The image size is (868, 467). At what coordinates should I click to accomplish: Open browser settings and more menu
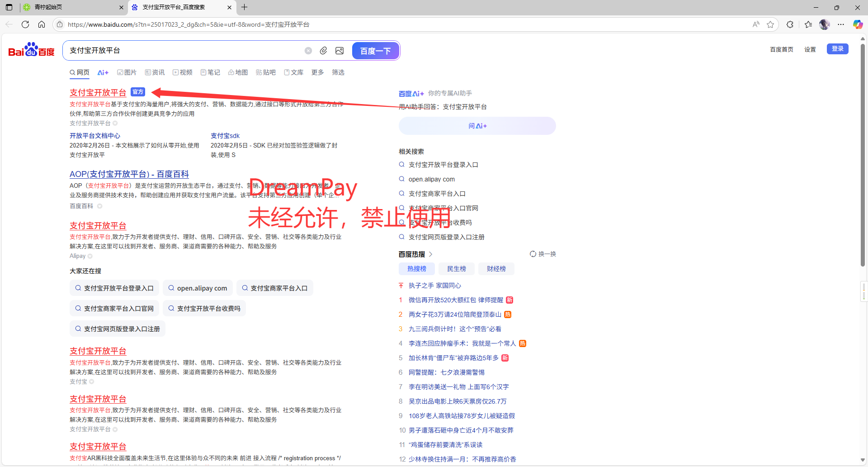coord(841,24)
